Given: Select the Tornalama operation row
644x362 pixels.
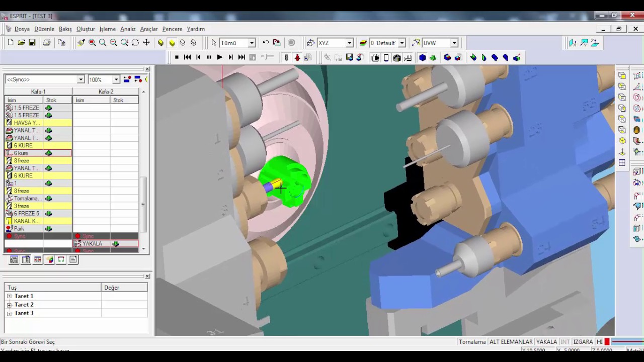Looking at the screenshot, I should [x=38, y=198].
